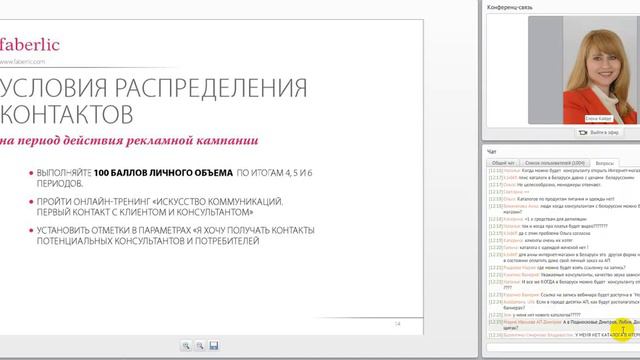640x360 pixels.
Task: Click chat message 'у меня нет нового каталога?????'
Action: [546, 315]
